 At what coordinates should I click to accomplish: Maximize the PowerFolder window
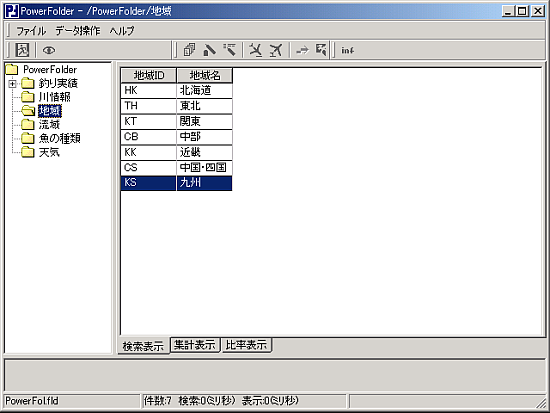click(522, 11)
